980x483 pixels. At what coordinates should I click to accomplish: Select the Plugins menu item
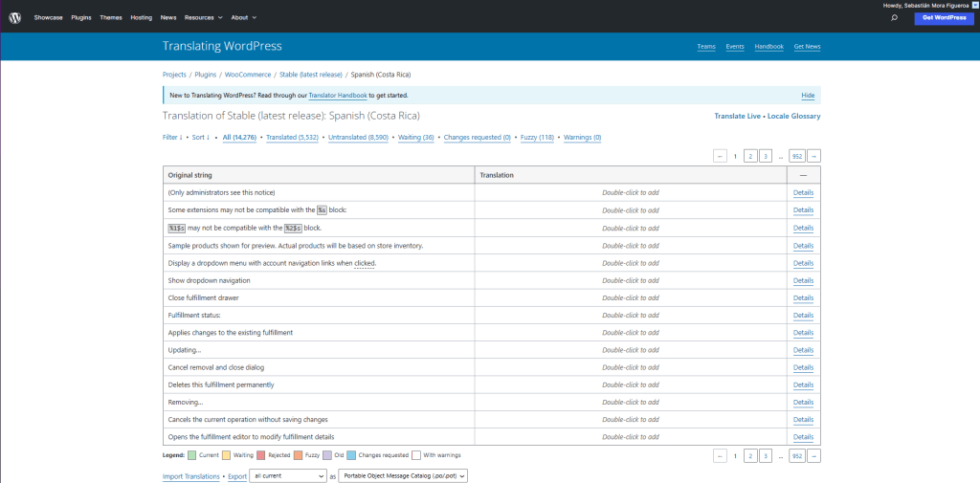click(x=81, y=17)
